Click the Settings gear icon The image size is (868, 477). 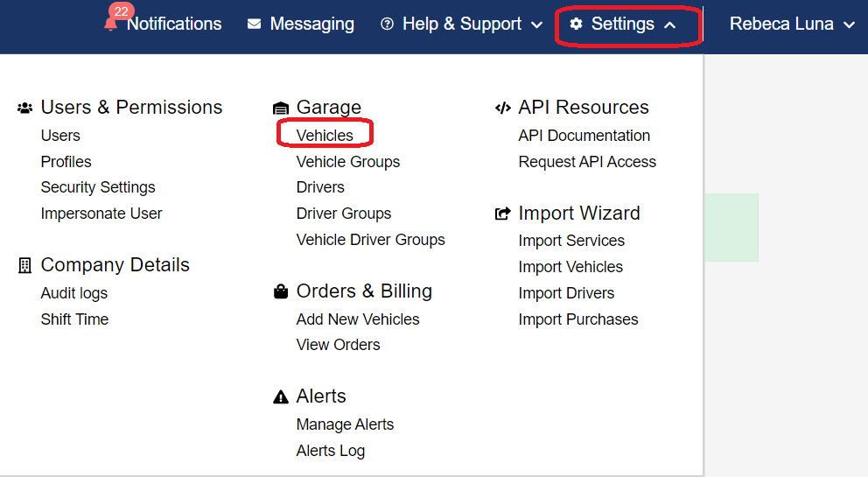tap(577, 24)
